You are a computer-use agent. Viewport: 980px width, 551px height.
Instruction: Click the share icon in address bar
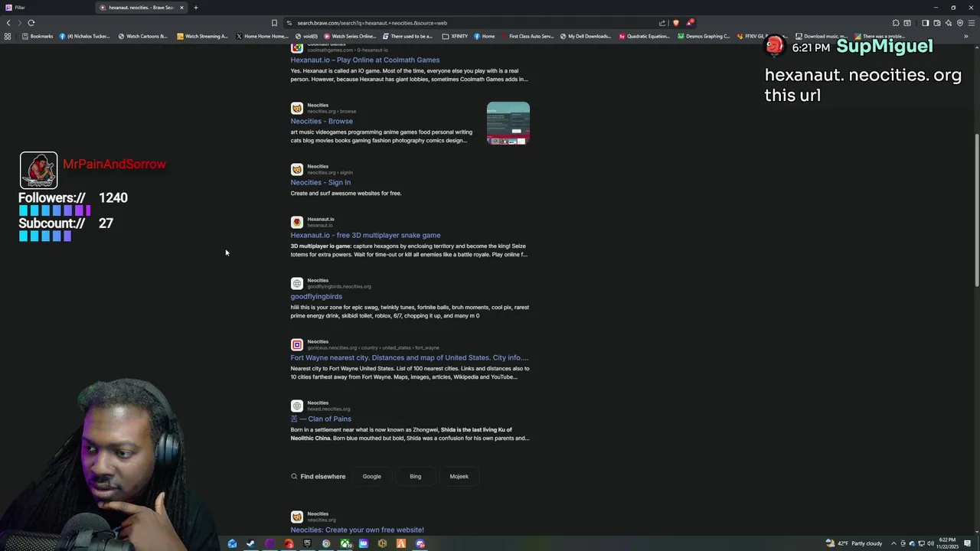pos(662,23)
